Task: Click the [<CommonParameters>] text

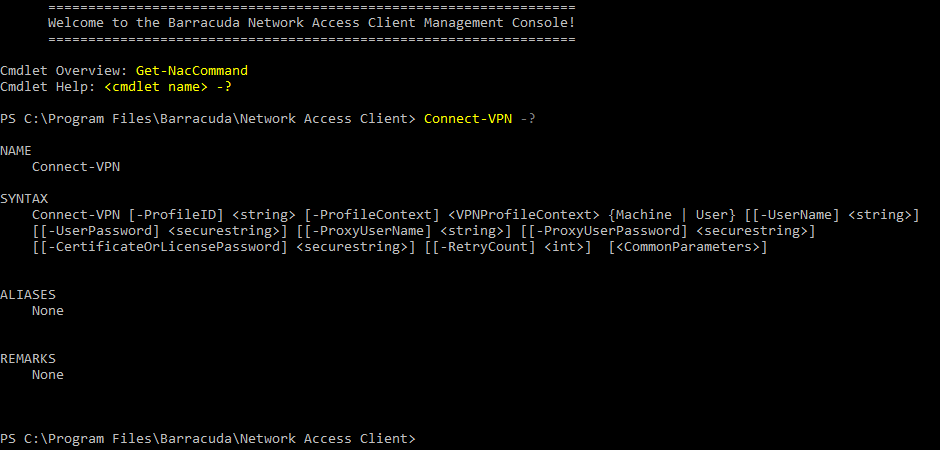Action: 688,247
